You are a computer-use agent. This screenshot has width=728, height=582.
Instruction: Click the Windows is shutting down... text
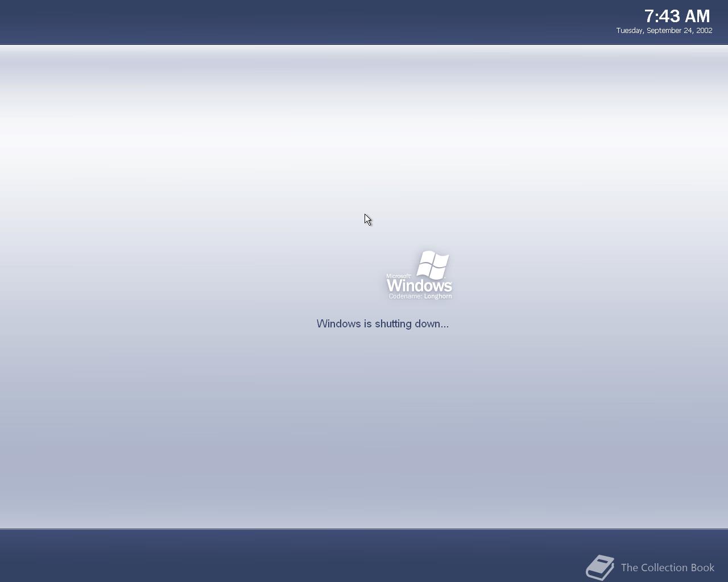coord(382,323)
